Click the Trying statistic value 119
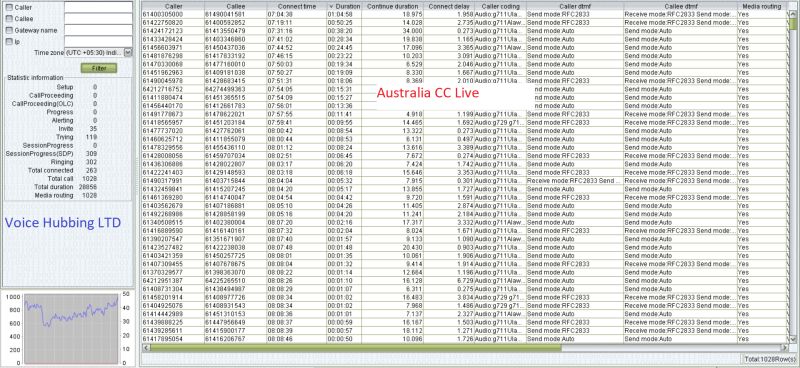800x368 pixels. click(91, 137)
